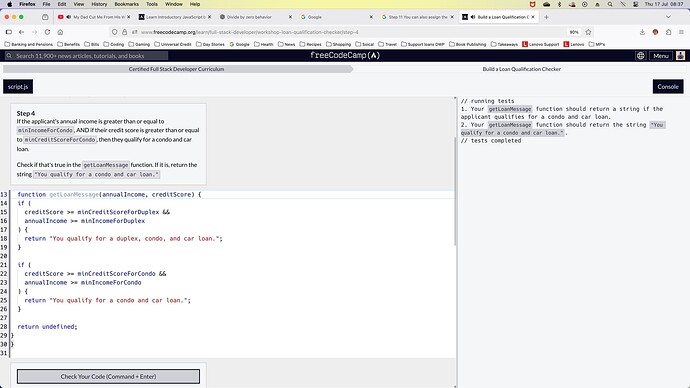Open the Gaming bookmark folder

139,44
